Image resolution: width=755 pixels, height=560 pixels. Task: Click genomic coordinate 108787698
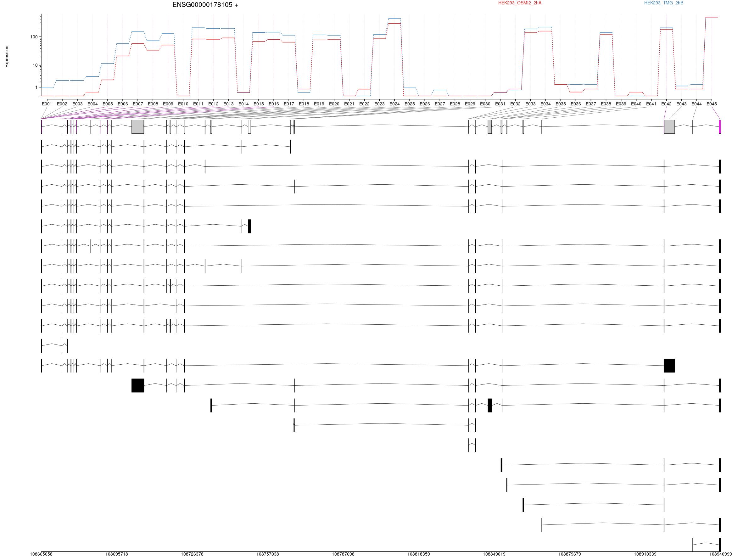click(x=343, y=554)
